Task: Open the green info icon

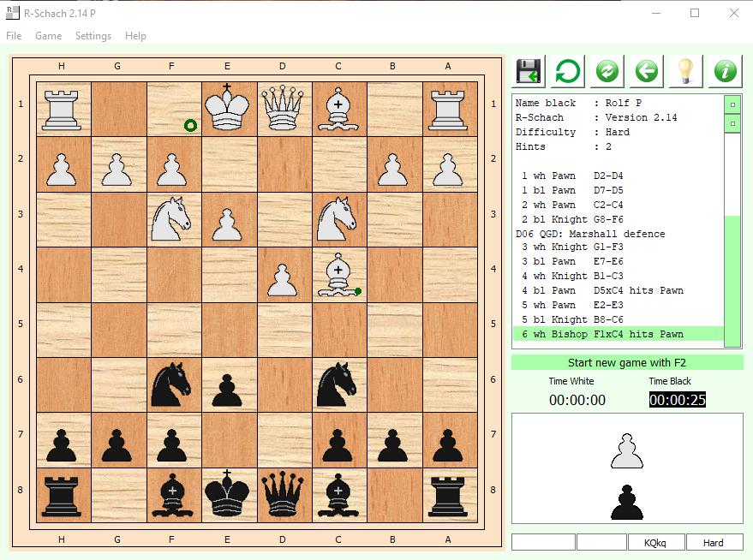Action: pos(725,71)
